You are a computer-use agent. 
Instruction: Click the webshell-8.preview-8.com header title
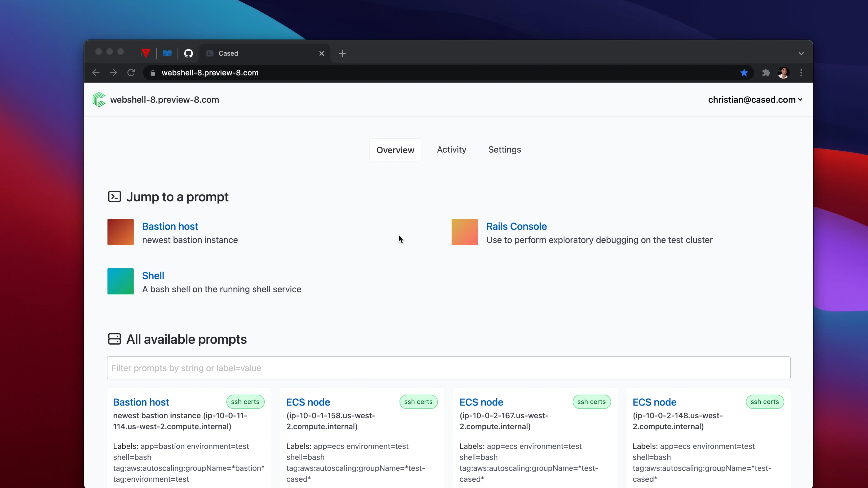coord(164,100)
